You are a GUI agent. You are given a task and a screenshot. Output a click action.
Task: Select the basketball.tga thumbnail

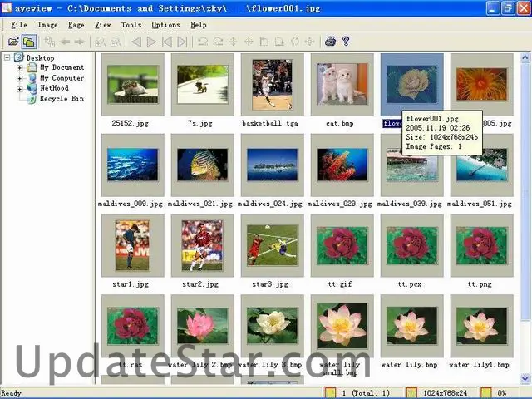click(x=272, y=85)
